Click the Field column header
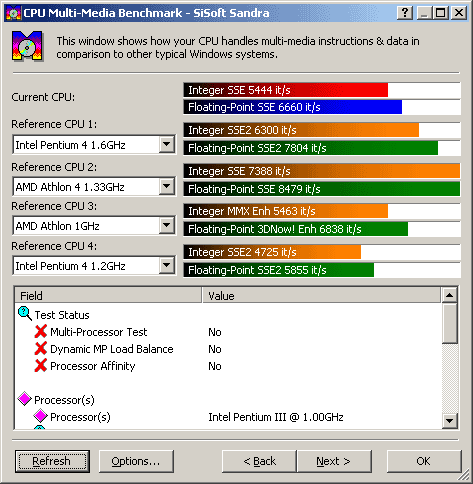The height and width of the screenshot is (484, 473). [x=108, y=295]
